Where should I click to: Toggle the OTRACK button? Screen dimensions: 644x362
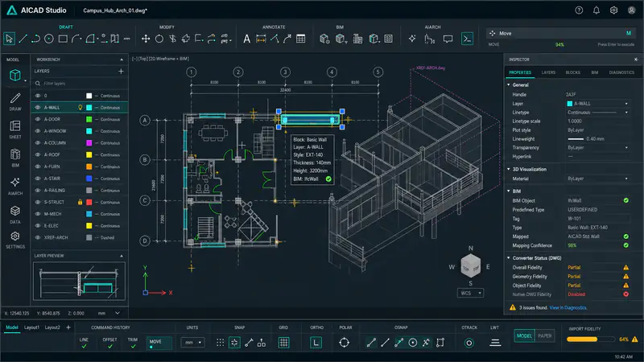click(x=469, y=343)
